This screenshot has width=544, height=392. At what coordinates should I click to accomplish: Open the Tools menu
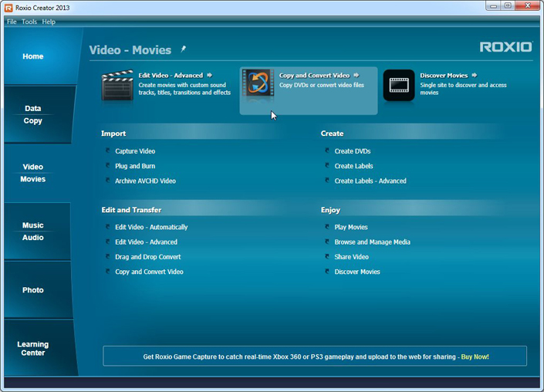[x=29, y=22]
